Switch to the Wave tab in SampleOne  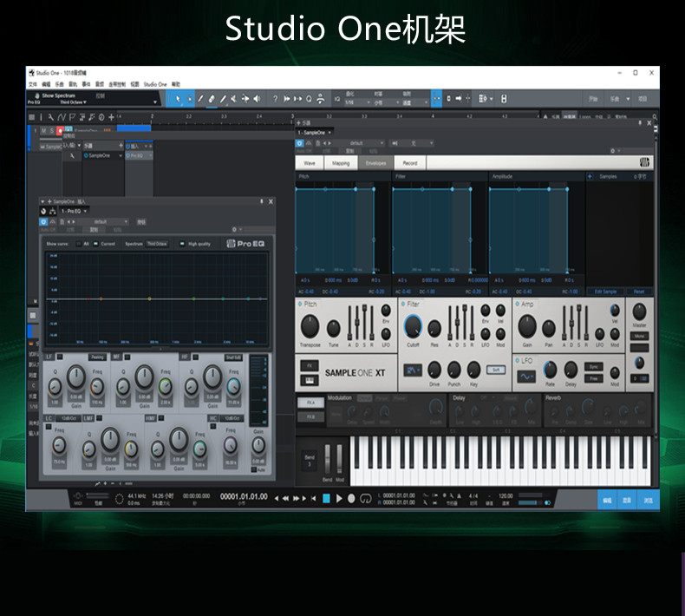(310, 162)
